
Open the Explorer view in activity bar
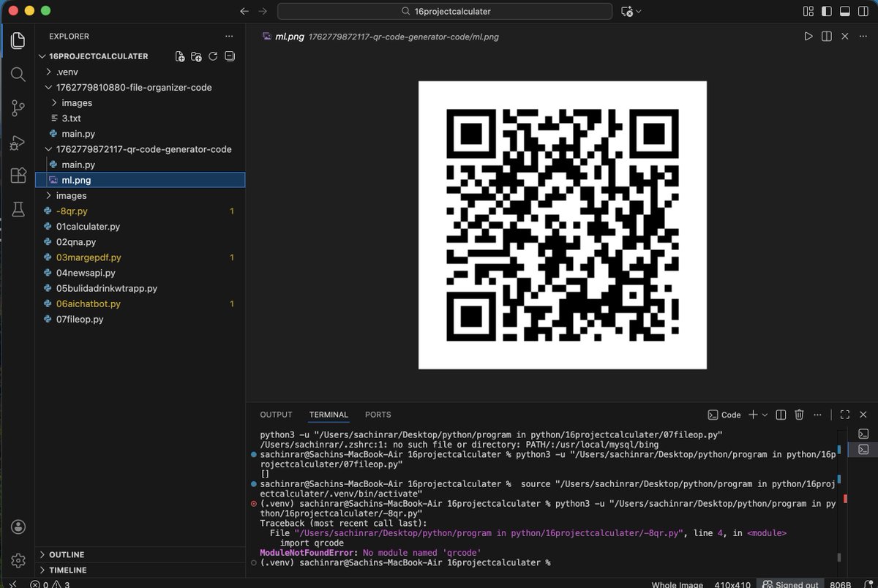(x=18, y=40)
